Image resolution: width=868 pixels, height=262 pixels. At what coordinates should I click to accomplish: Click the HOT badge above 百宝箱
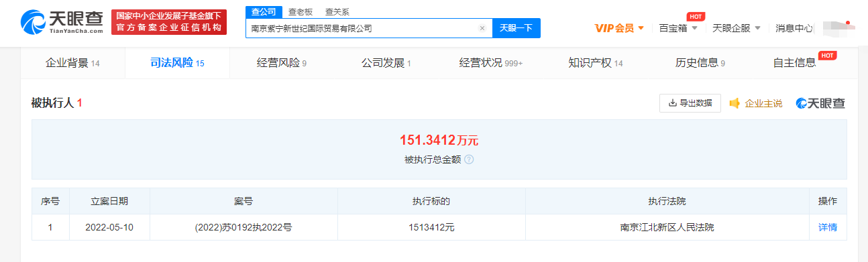click(696, 16)
